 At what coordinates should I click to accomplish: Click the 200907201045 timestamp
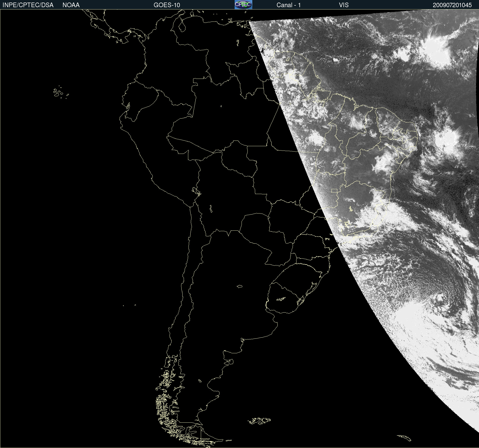pos(452,5)
